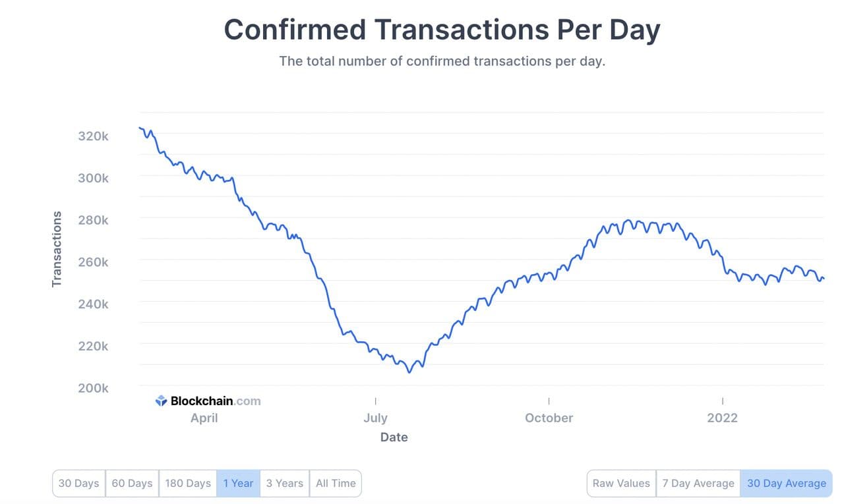Enable the 7 Day Average view

698,483
